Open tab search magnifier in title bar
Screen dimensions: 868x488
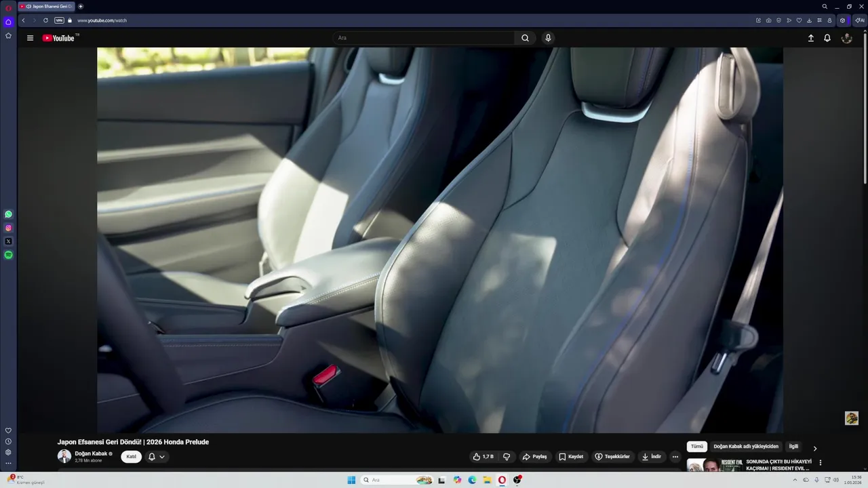coord(825,6)
